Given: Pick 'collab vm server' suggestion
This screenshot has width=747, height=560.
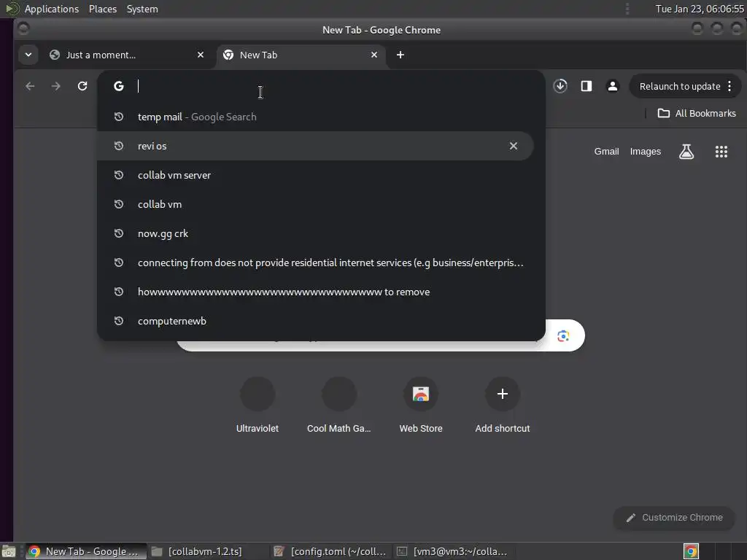Looking at the screenshot, I should pyautogui.click(x=315, y=175).
